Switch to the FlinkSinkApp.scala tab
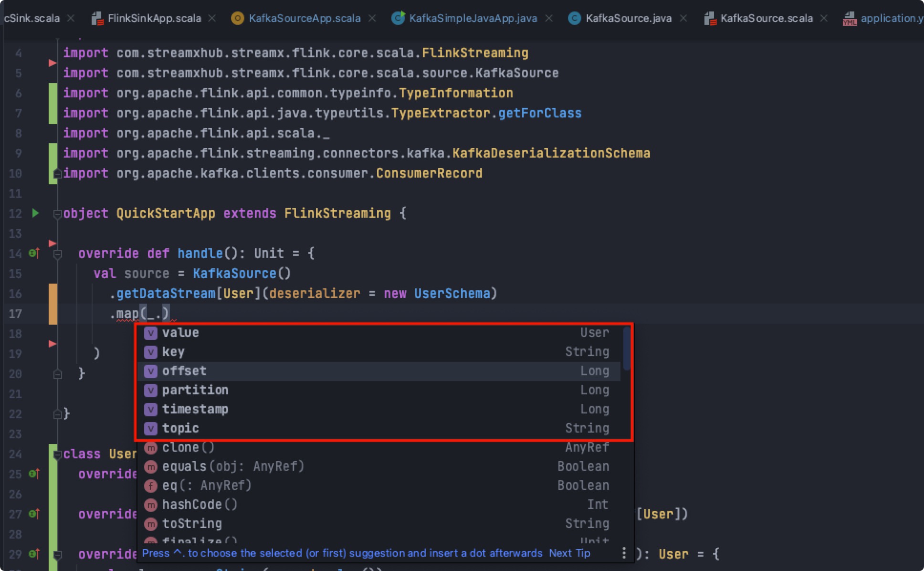The height and width of the screenshot is (571, 924). tap(154, 18)
